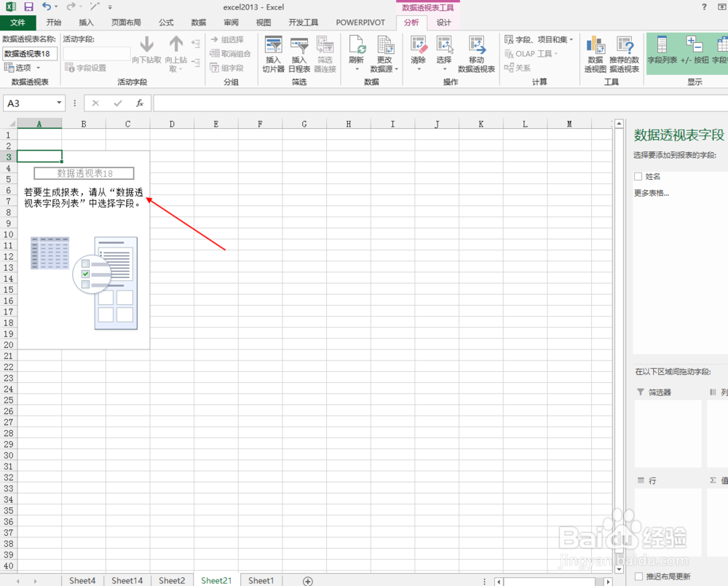Open Fields, Items & Sets (字段、项目和集) dropdown
Screen dimensions: 728x586
539,39
